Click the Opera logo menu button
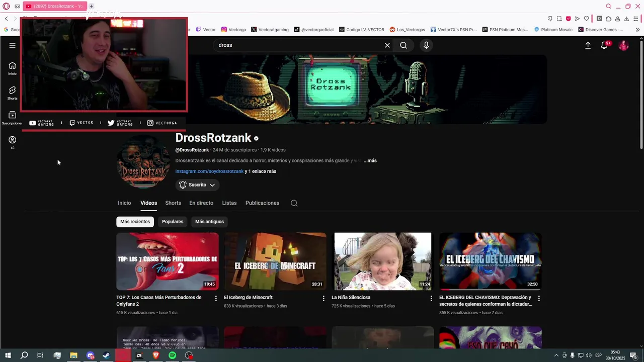 [6, 6]
